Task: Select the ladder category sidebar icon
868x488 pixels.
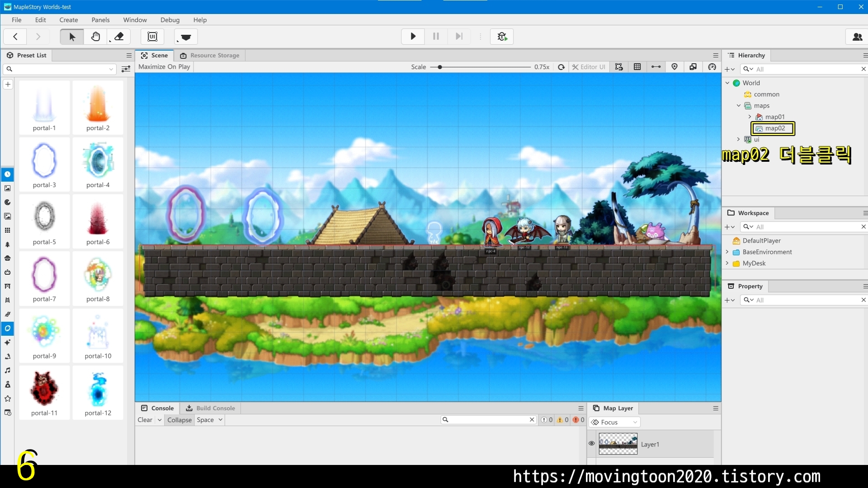Action: pos(8,300)
